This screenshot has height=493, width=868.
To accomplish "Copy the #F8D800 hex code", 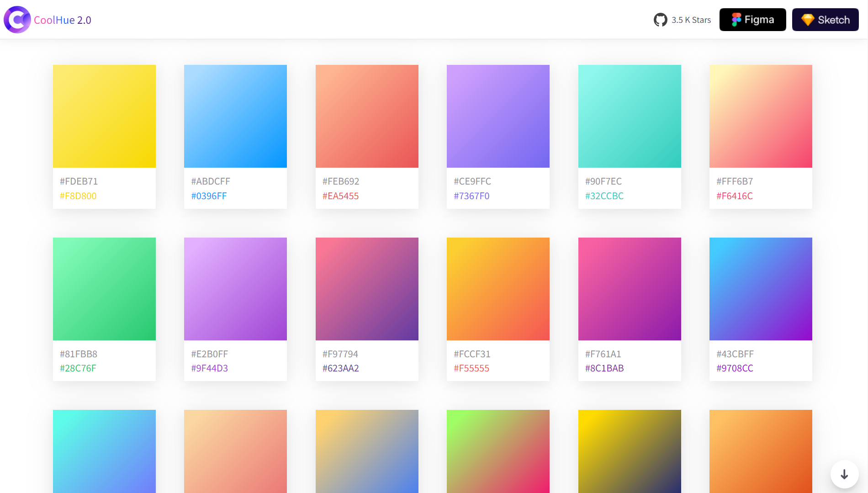I will 78,196.
